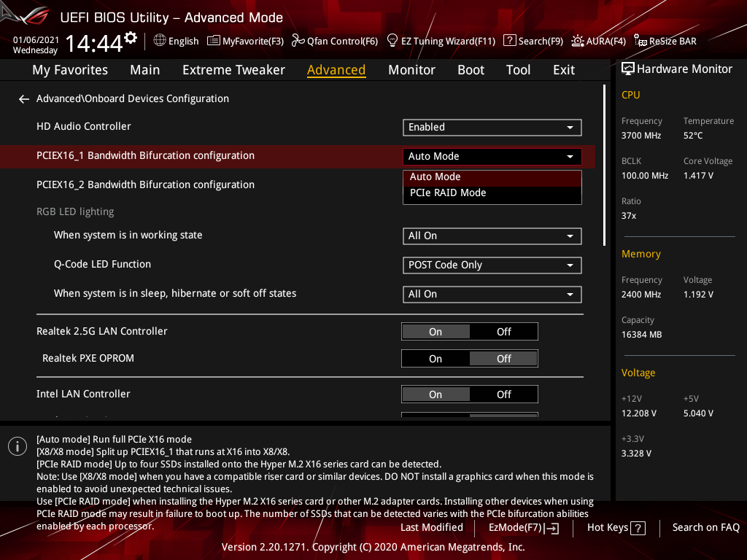
Task: Open the Monitor tab
Action: point(411,70)
